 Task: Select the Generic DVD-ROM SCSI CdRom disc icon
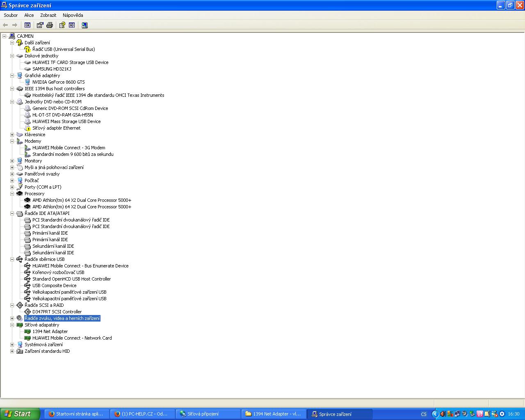(x=27, y=108)
